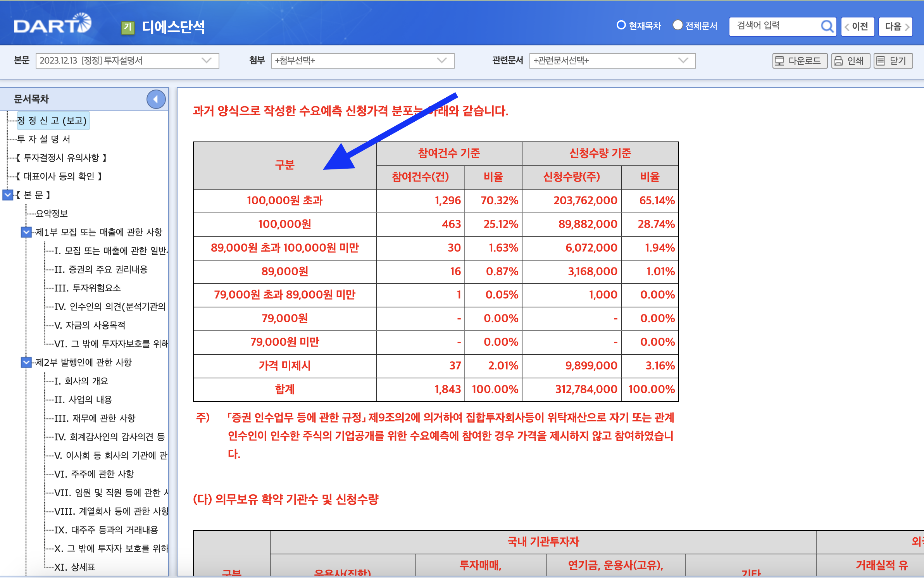Close the document with the 닫기 icon
This screenshot has height=578, width=924.
pyautogui.click(x=894, y=60)
